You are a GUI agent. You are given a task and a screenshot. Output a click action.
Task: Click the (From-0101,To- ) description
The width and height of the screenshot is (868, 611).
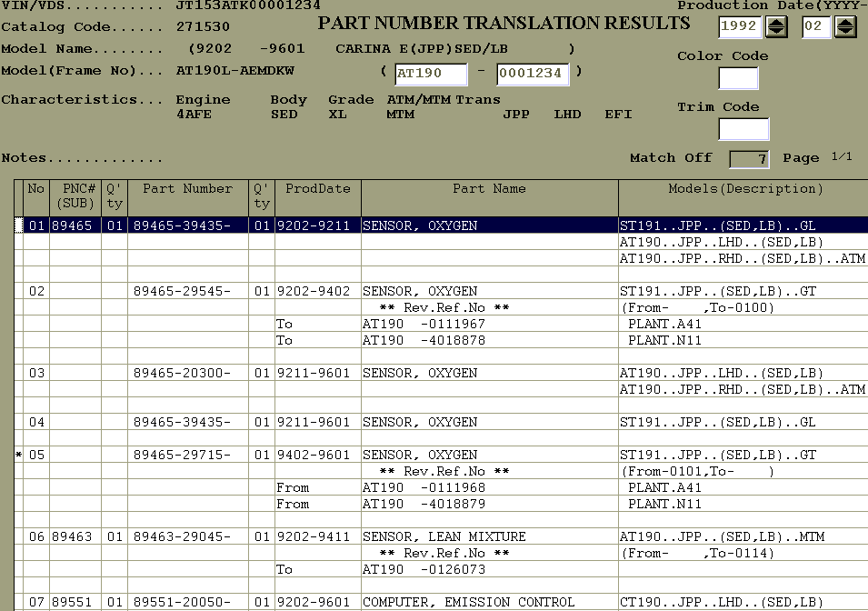click(x=697, y=471)
